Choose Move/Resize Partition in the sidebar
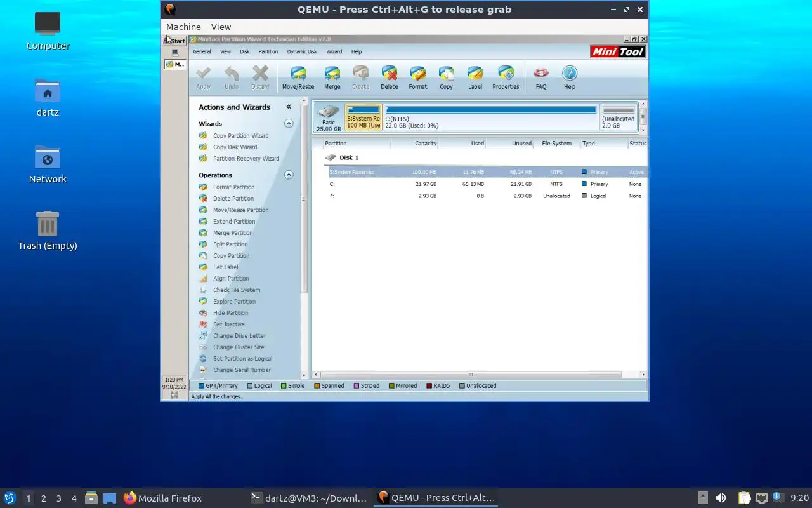This screenshot has height=508, width=812. pyautogui.click(x=240, y=210)
